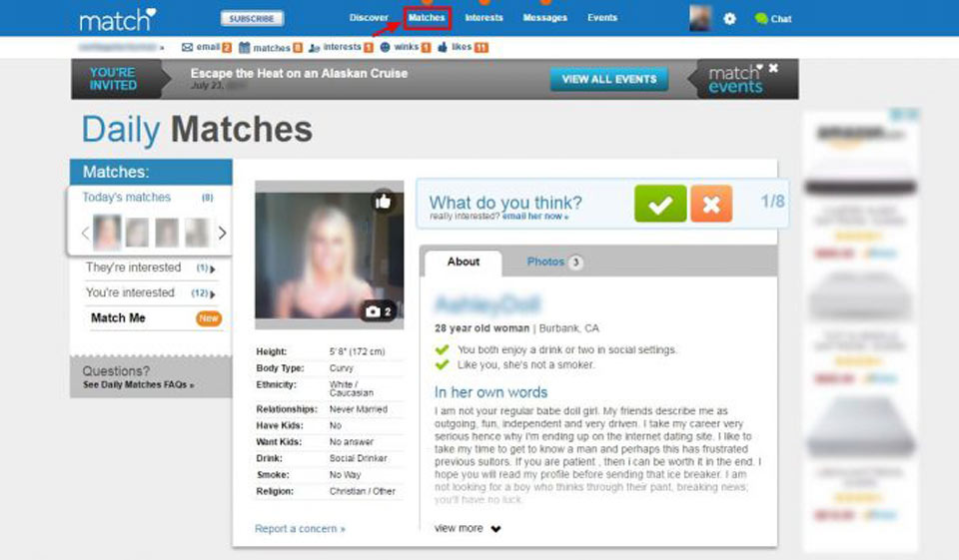Click the New badge beside Match Me
The height and width of the screenshot is (560, 959).
pyautogui.click(x=209, y=318)
